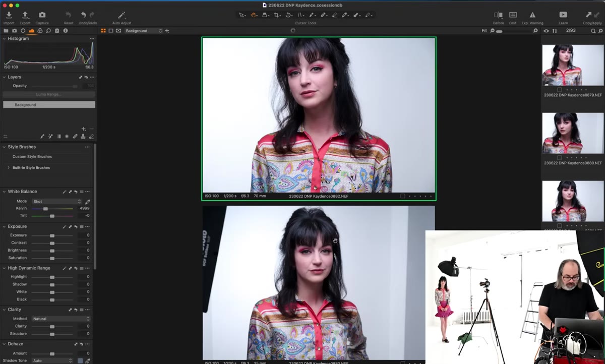Click the Reset button
Screen dimensions: 605x364
[x=68, y=16]
